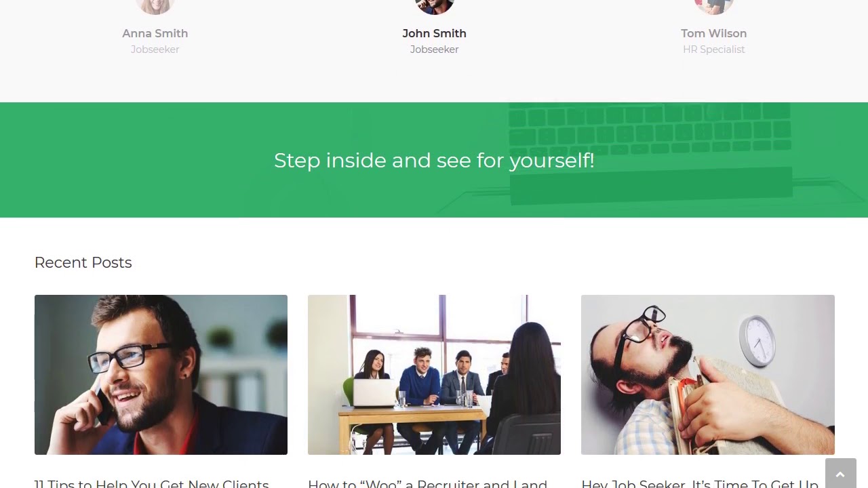This screenshot has height=488, width=868.
Task: Open the Tom Wilson testimonial name
Action: [714, 33]
